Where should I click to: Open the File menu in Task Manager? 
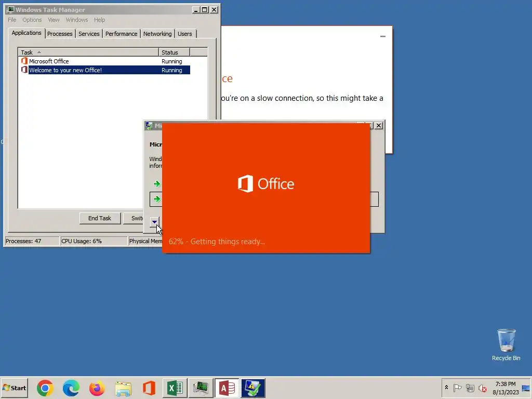point(12,20)
